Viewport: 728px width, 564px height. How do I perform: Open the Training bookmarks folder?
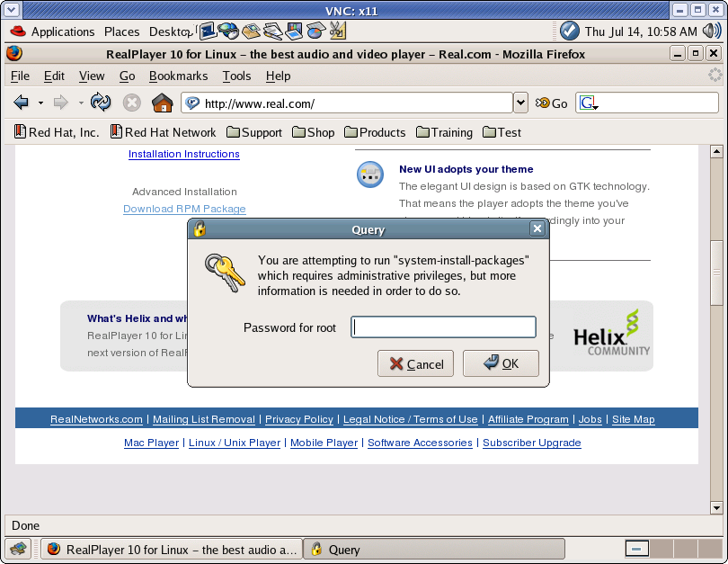(x=444, y=132)
